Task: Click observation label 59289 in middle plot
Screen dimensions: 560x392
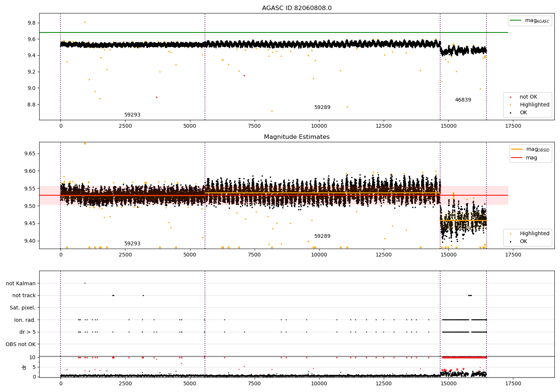Action: (x=322, y=236)
